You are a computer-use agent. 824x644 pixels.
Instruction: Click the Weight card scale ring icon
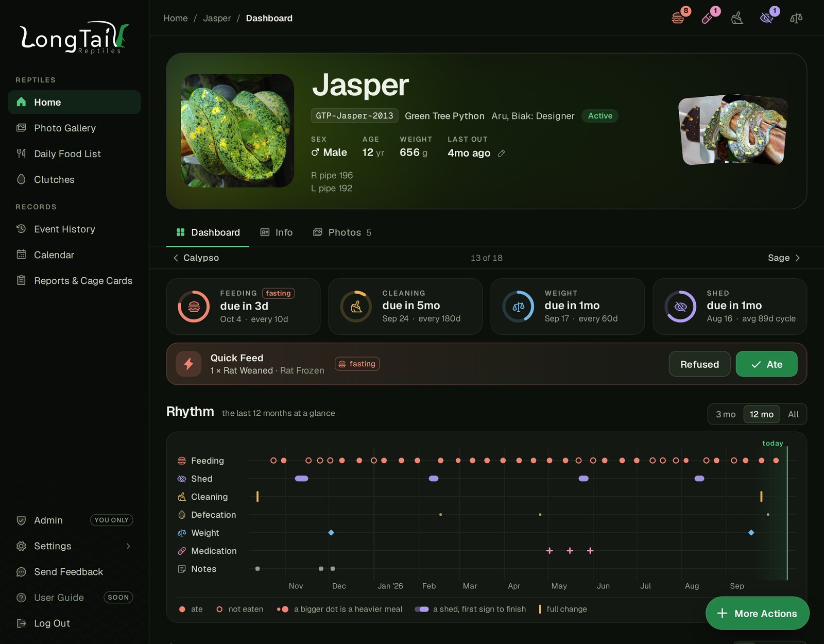point(518,307)
